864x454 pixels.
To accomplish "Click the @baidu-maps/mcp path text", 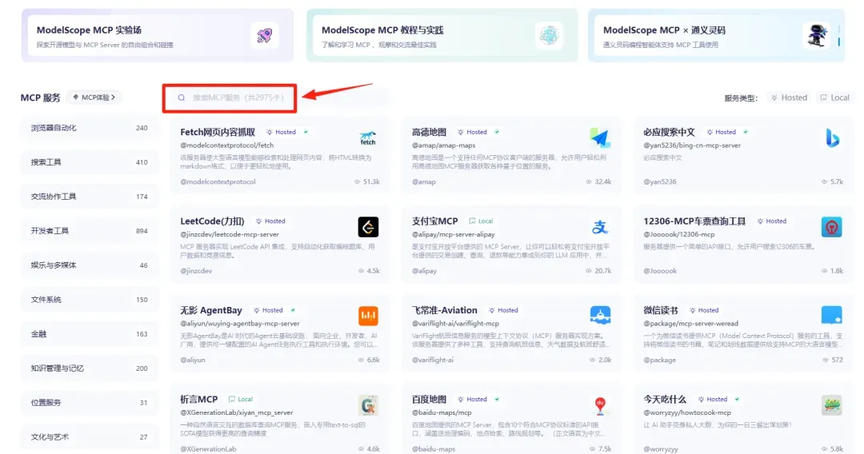I will point(441,413).
